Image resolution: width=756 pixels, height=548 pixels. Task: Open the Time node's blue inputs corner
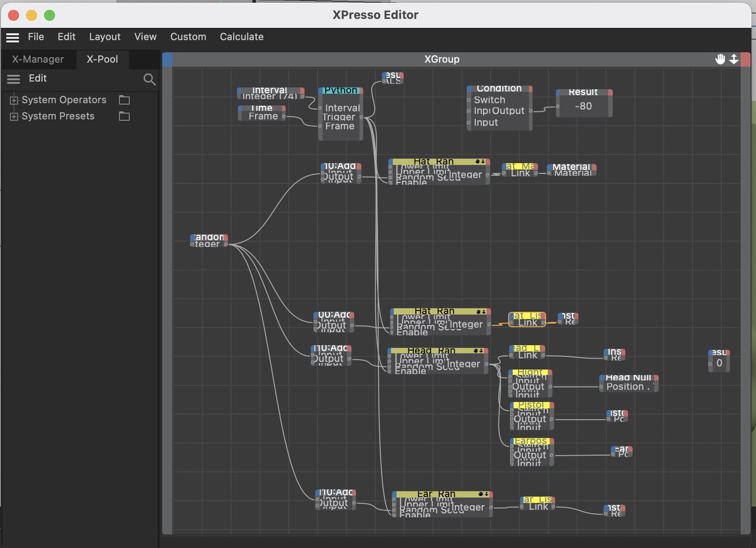pyautogui.click(x=240, y=108)
